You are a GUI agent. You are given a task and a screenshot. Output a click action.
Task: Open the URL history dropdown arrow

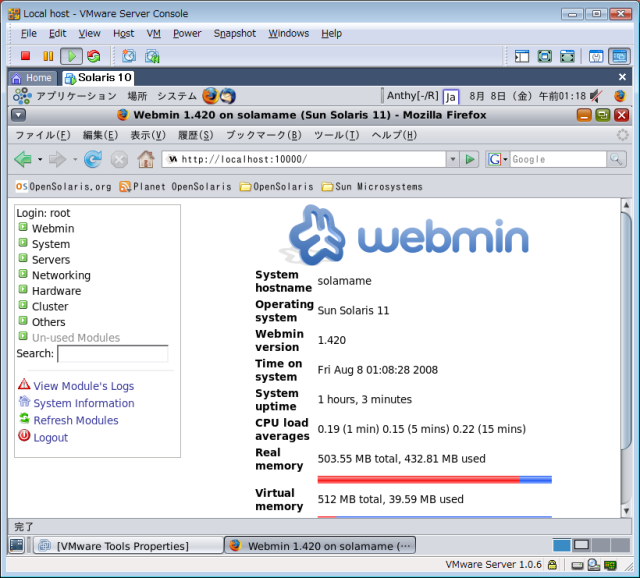(x=452, y=159)
